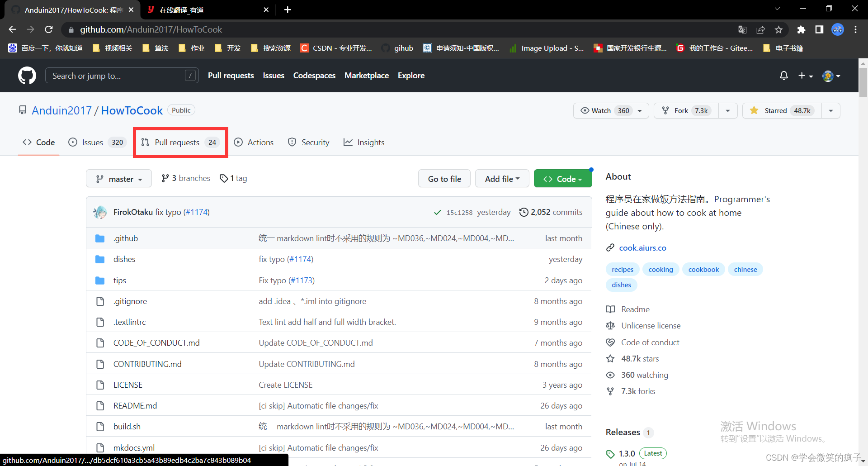Click the browser back arrow
868x466 pixels.
point(12,29)
